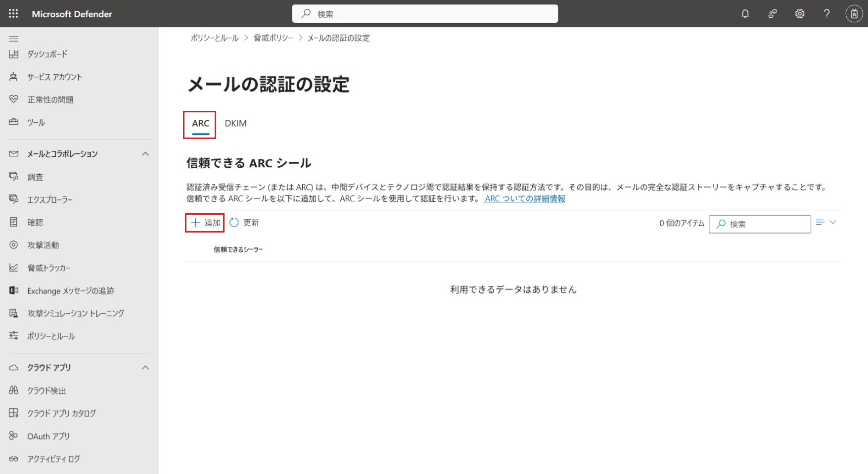This screenshot has width=868, height=474.
Task: Click the community feedback icon in header
Action: click(772, 14)
